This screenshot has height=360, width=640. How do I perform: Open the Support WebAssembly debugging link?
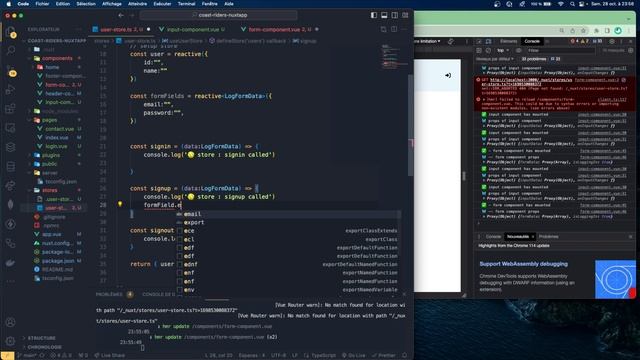pyautogui.click(x=523, y=264)
